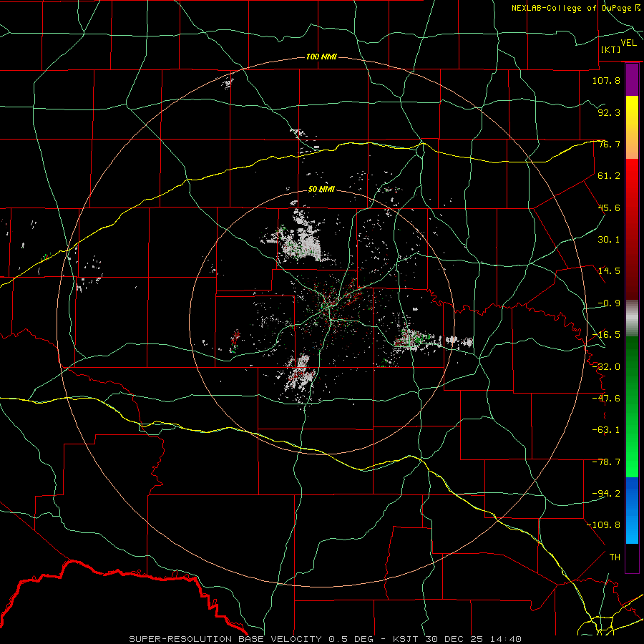Viewport: 644px width, 644px height.
Task: Pick the green segment of velocity color bar
Action: tap(632, 406)
